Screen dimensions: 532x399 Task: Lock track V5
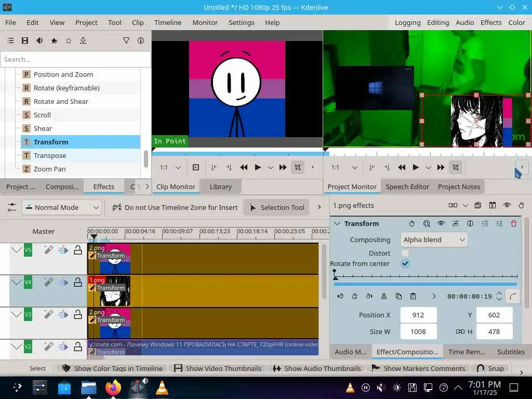(78, 250)
